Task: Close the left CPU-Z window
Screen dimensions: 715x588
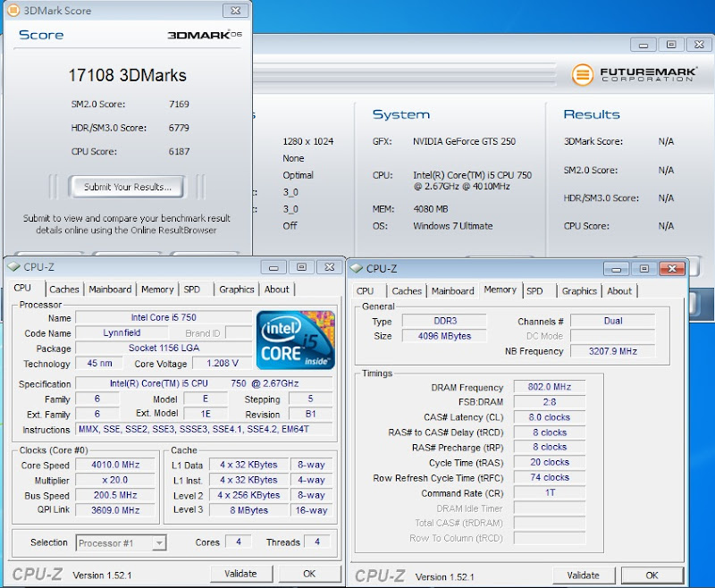Action: [329, 267]
